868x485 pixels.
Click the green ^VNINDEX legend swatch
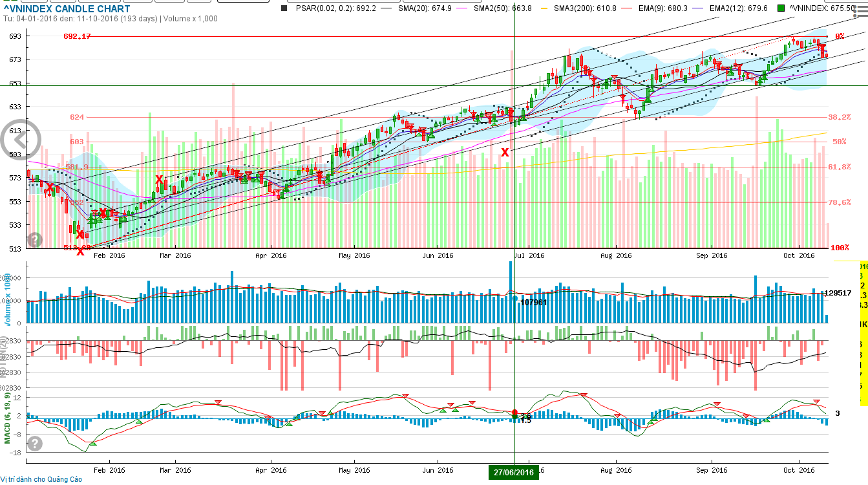pos(781,8)
